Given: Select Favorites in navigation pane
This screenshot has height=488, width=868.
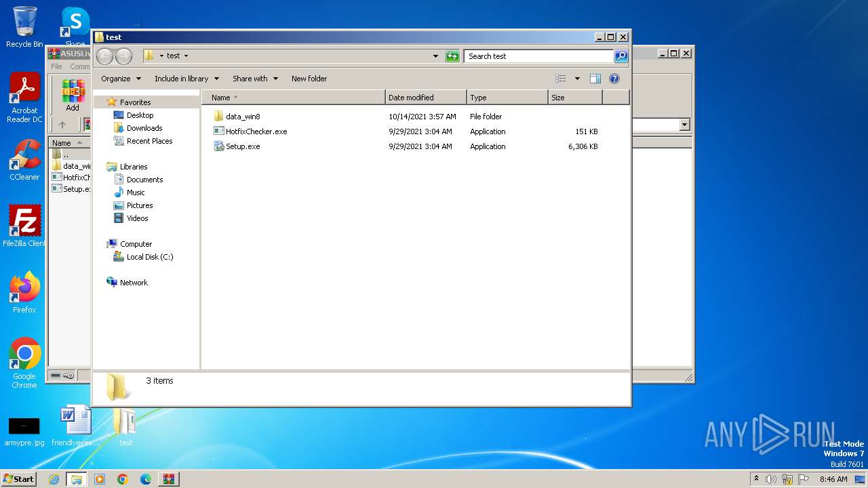Looking at the screenshot, I should (x=135, y=102).
